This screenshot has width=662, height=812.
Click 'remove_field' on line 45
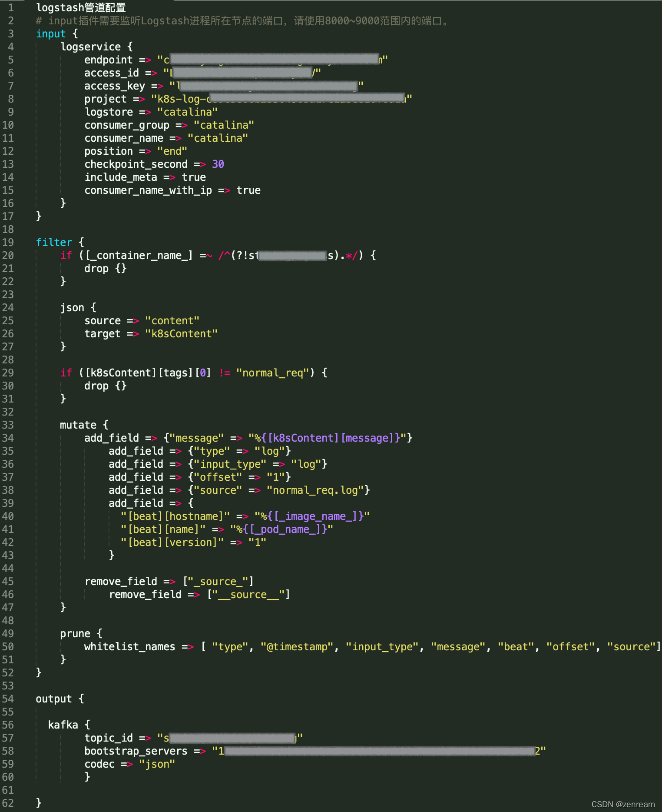click(x=121, y=582)
